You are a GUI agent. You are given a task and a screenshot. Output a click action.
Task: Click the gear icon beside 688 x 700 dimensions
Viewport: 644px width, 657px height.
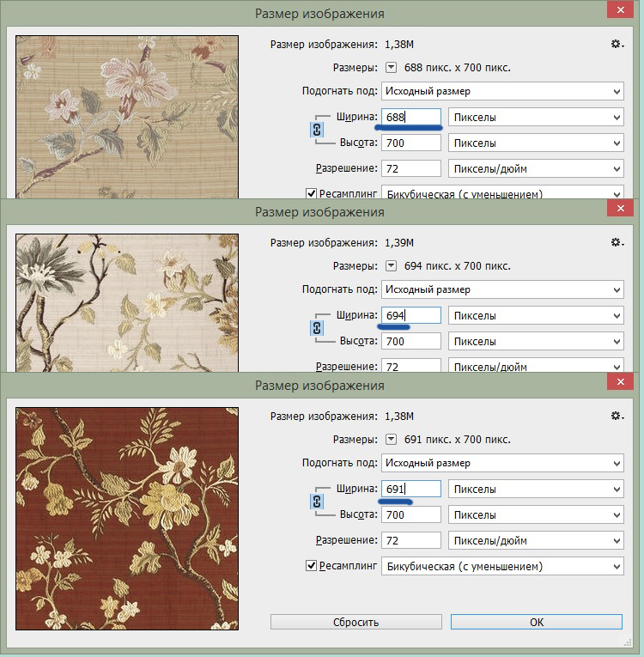(616, 44)
